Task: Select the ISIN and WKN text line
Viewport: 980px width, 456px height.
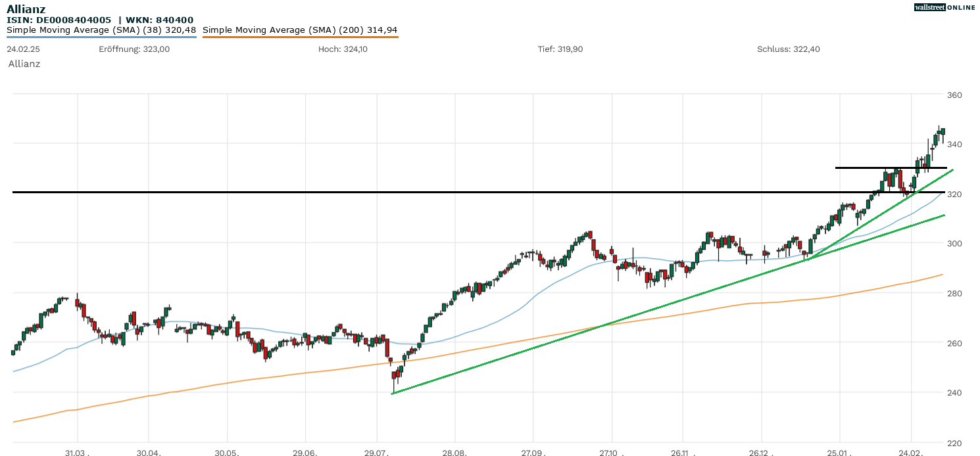Action: tap(100, 20)
